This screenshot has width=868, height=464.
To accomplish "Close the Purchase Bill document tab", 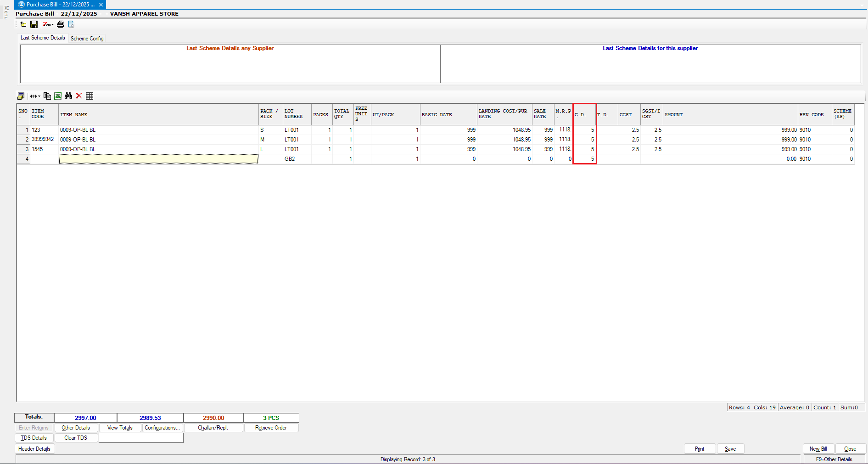I will (x=101, y=5).
